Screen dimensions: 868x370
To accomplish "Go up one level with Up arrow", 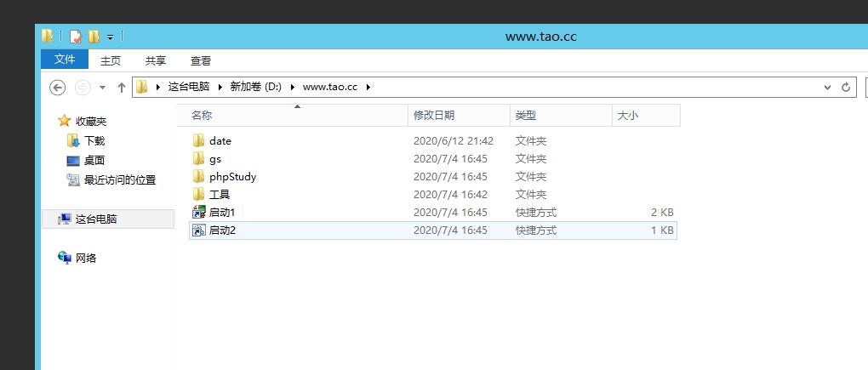I will coord(122,87).
